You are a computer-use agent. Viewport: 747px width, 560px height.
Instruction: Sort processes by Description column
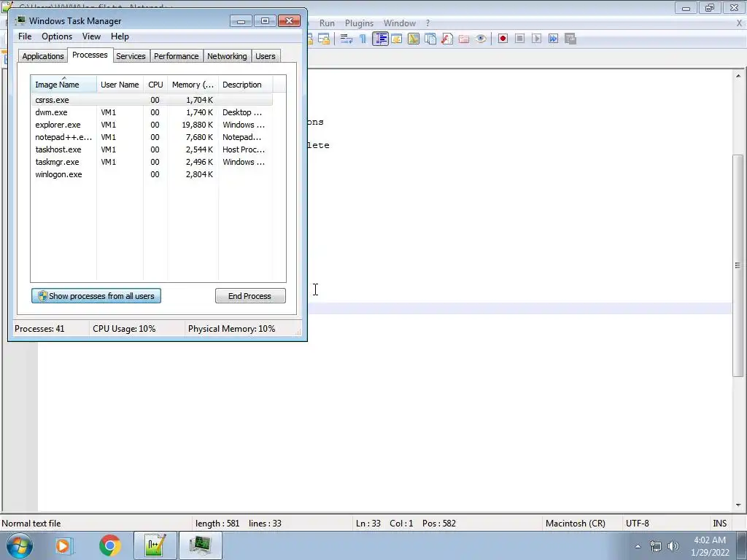[x=245, y=85]
